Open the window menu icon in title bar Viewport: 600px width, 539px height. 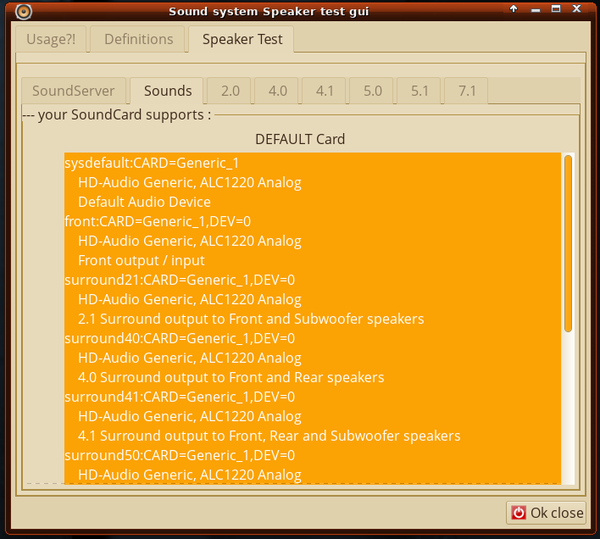point(23,12)
